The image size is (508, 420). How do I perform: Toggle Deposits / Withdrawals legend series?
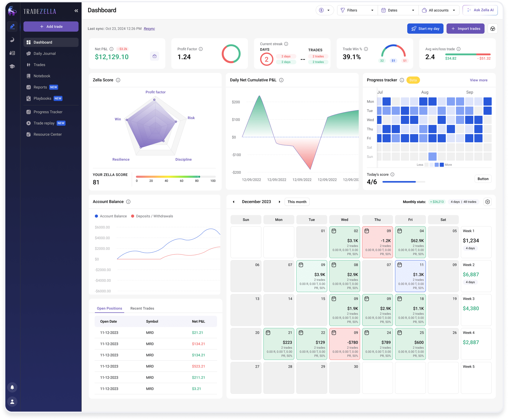pos(152,216)
